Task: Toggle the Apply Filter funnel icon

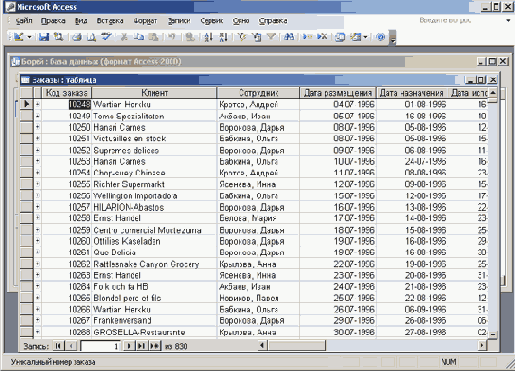Action: tap(271, 37)
